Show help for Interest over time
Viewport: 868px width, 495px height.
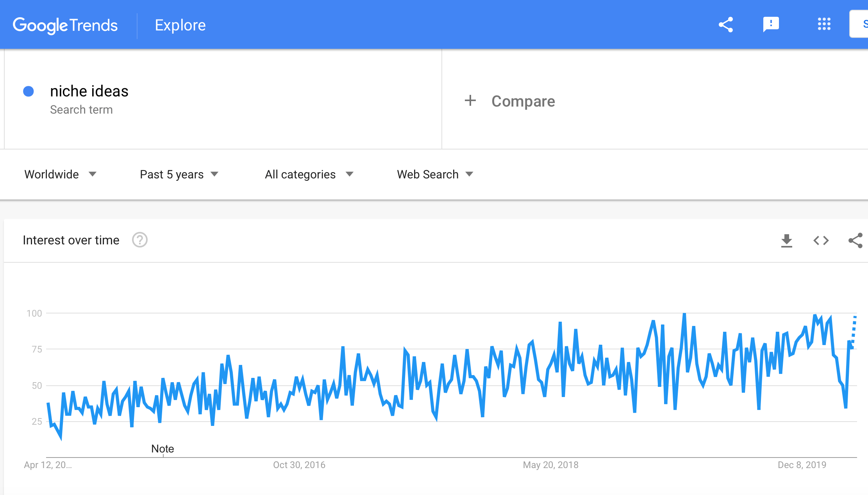139,240
